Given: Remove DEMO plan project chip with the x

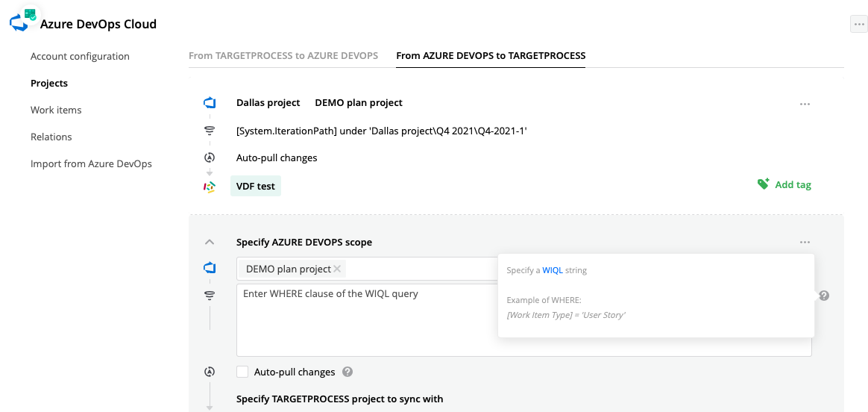Looking at the screenshot, I should point(337,269).
